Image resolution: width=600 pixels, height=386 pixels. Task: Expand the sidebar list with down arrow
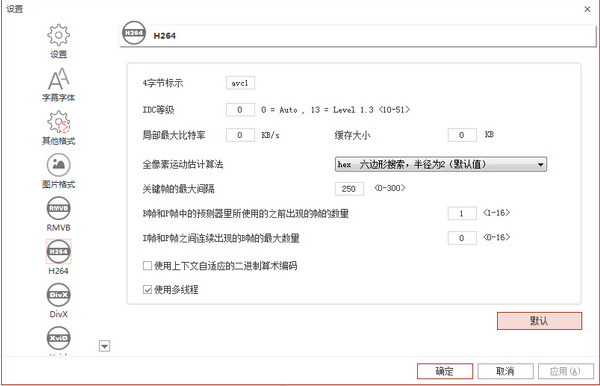[104, 346]
